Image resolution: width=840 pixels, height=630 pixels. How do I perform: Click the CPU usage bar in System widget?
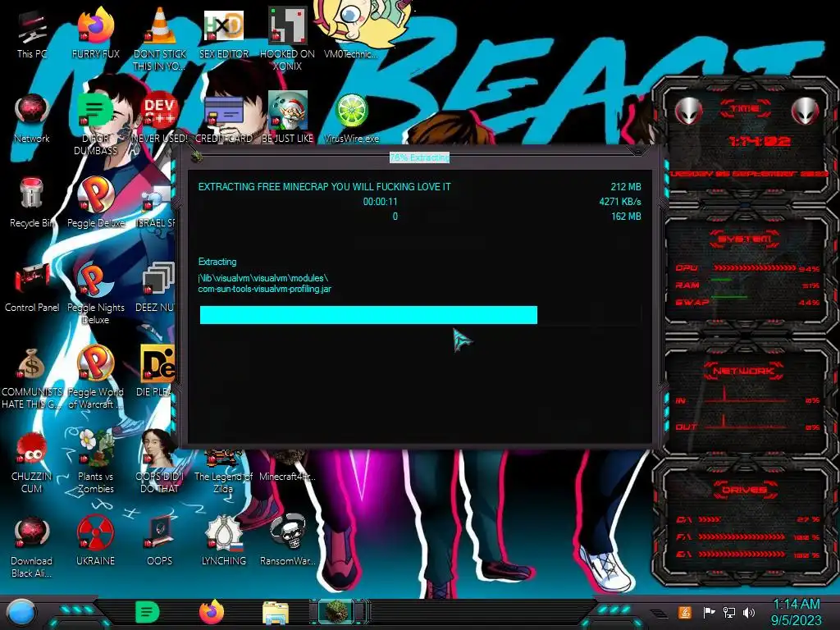click(x=755, y=268)
